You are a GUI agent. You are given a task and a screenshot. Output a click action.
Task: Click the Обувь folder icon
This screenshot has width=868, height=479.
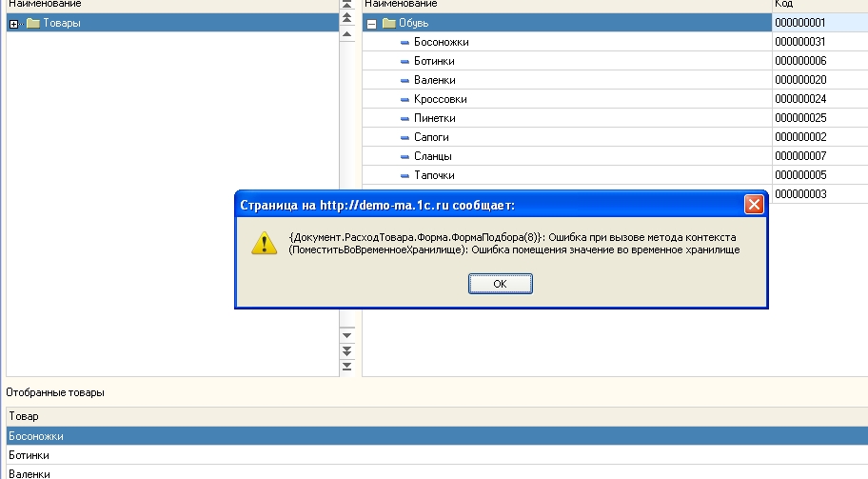(388, 23)
